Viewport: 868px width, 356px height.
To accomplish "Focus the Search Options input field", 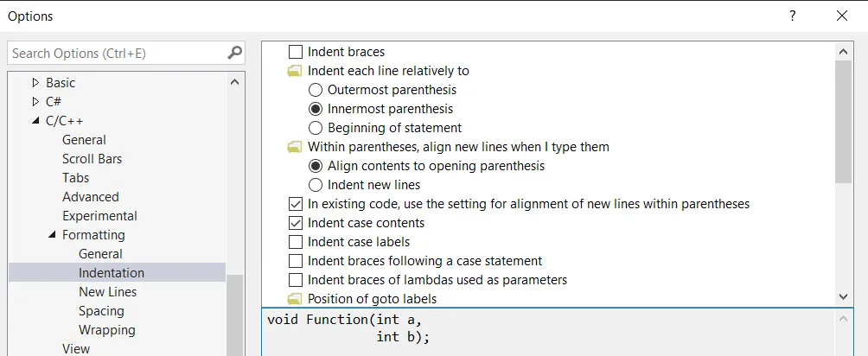I will tap(117, 53).
